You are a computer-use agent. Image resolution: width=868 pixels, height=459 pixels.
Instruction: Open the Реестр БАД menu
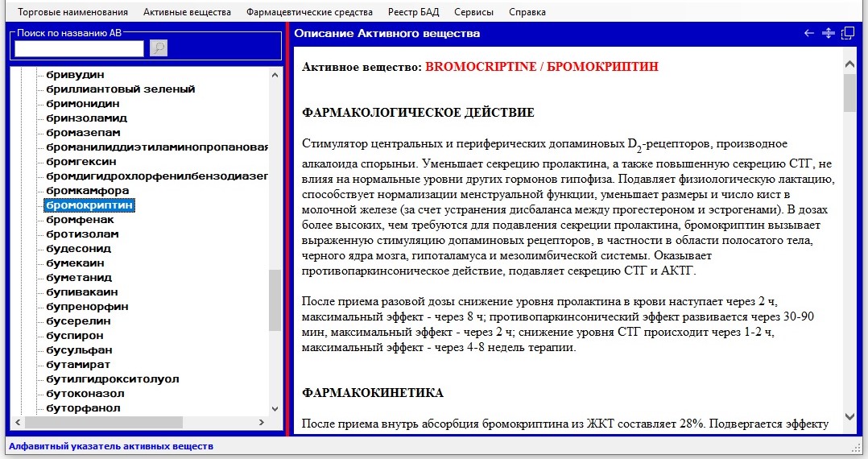(x=413, y=12)
